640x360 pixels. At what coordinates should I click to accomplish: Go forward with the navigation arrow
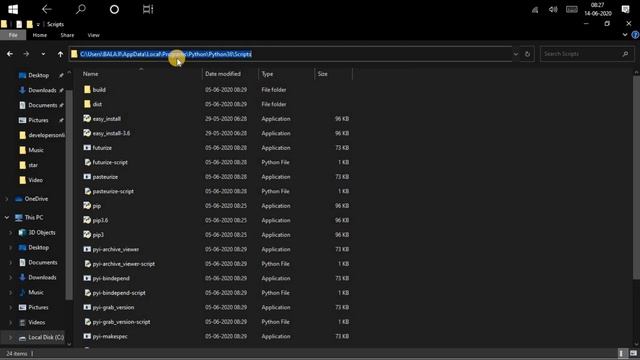coord(26,54)
